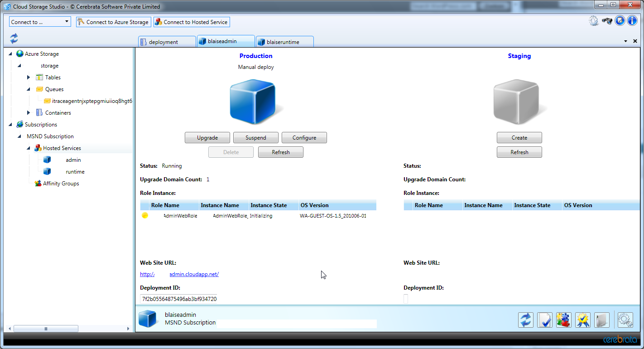Click the double-gear settings icon at bottom right
644x349 pixels.
[x=625, y=320]
